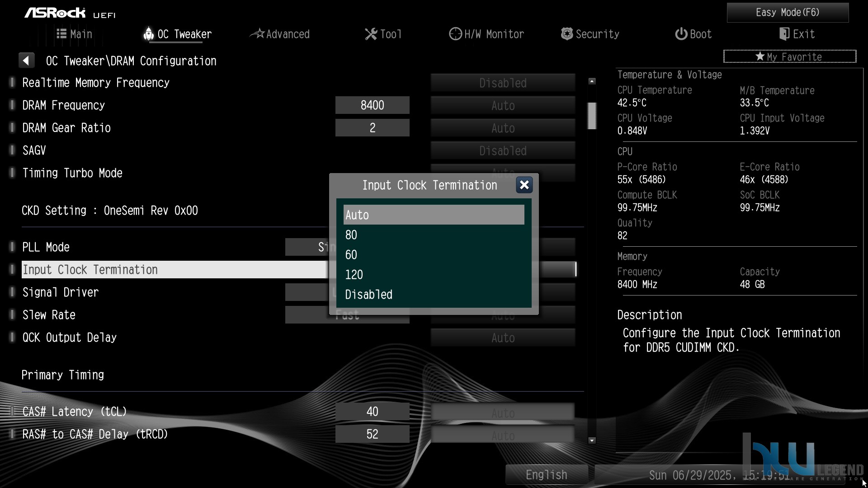This screenshot has height=488, width=868.
Task: Click the Capacity 48 GB reading
Action: (752, 285)
